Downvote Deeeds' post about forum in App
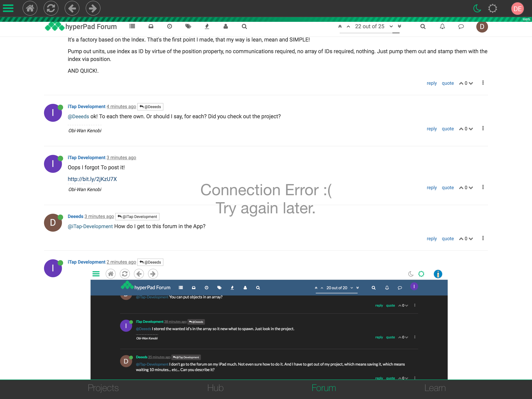The image size is (532, 399). pos(471,239)
